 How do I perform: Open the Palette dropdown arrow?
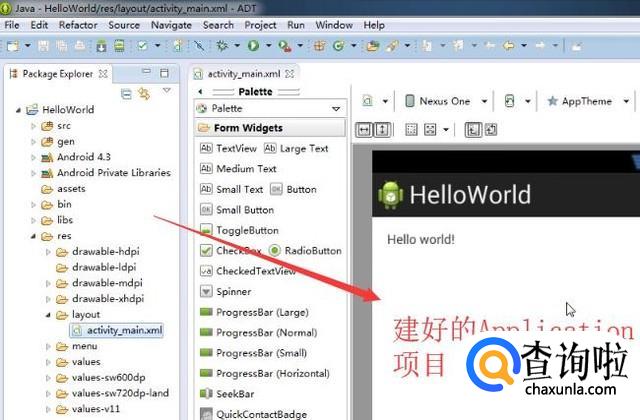tap(336, 109)
